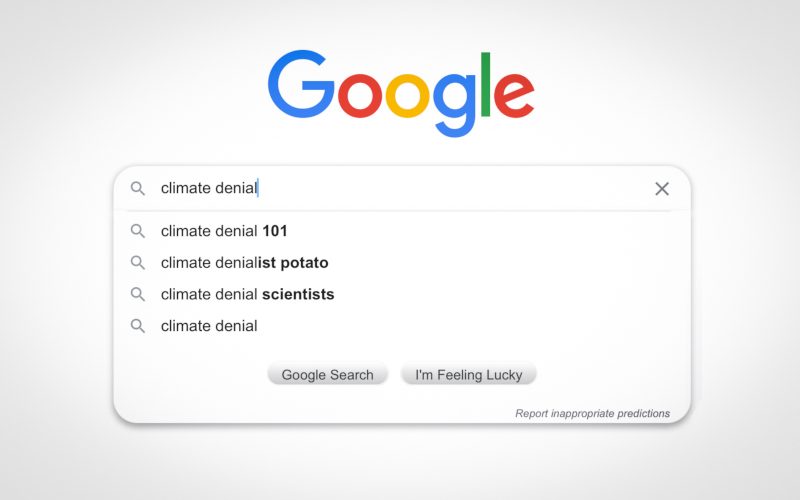Click the search icon beside "climate denial scientists"
Viewport: 800px width, 500px height.
coord(138,294)
